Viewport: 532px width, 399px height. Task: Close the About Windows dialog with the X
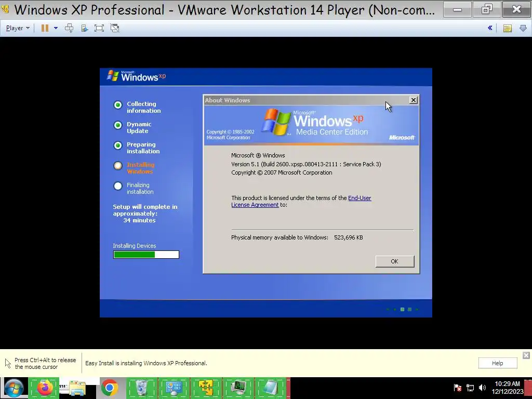413,100
